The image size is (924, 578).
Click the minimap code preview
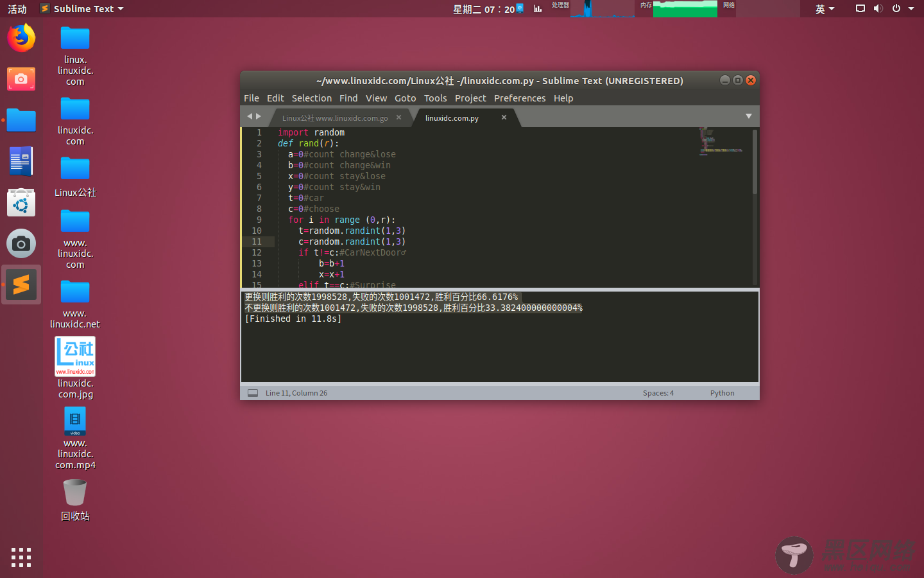point(721,141)
